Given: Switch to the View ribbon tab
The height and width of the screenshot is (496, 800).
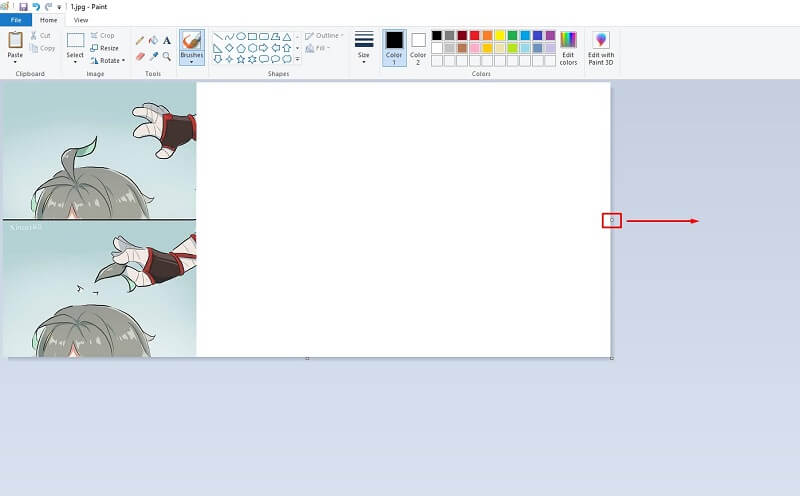Looking at the screenshot, I should pyautogui.click(x=81, y=20).
